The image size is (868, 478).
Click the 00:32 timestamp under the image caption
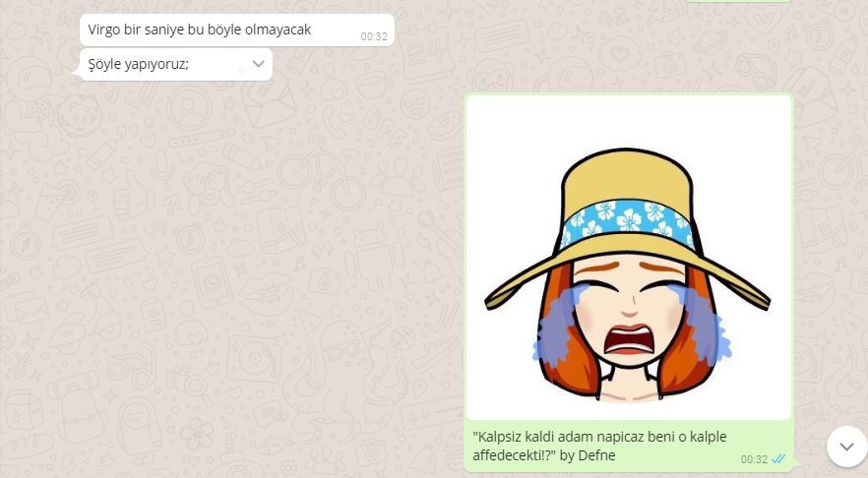pyautogui.click(x=754, y=459)
